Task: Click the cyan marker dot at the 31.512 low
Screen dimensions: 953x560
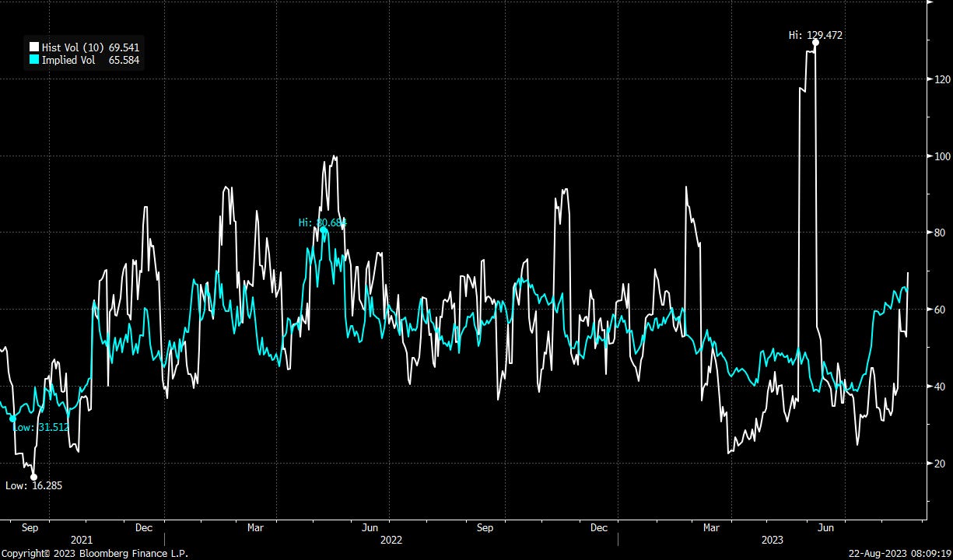Action: 12,418
